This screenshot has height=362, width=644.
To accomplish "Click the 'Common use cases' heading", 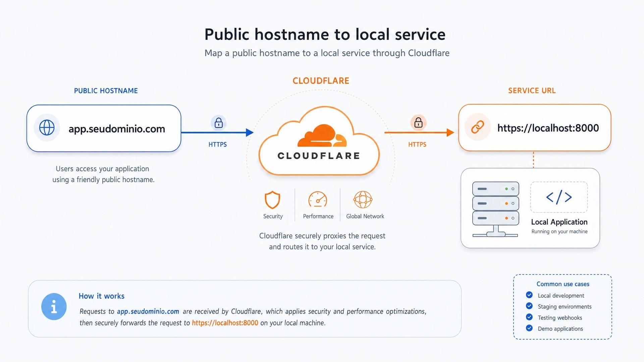I will point(563,284).
